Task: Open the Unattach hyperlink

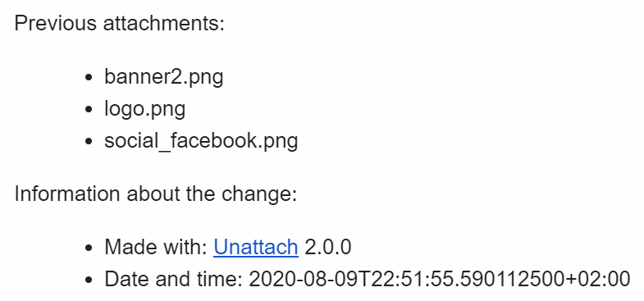Action: 255,247
